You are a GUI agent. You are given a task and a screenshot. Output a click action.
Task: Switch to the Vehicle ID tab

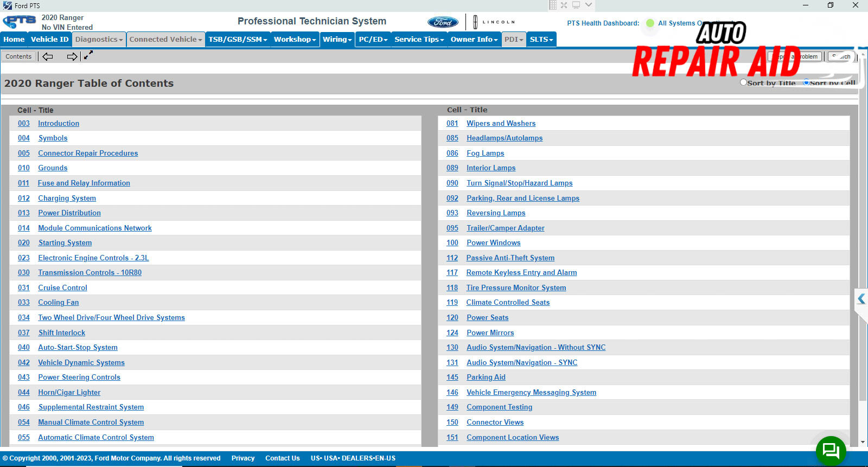pyautogui.click(x=50, y=40)
